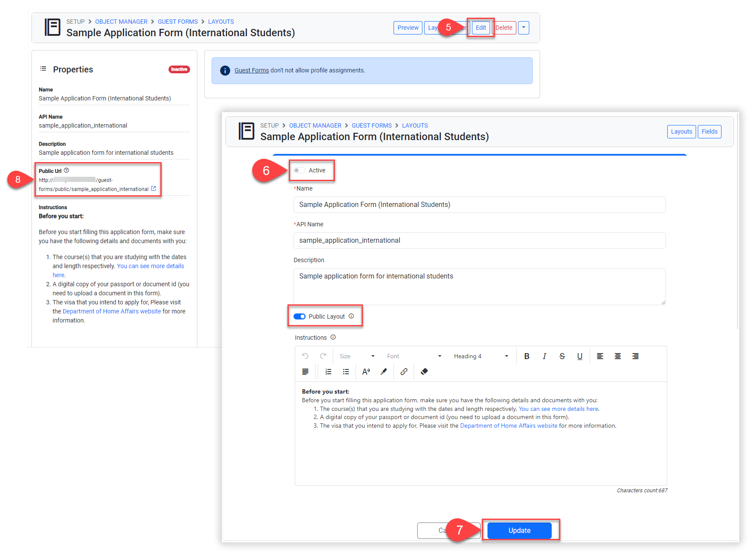This screenshot has height=557, width=756.
Task: Go to OBJECT MANAGER breadcrumb in edit page
Action: (315, 125)
